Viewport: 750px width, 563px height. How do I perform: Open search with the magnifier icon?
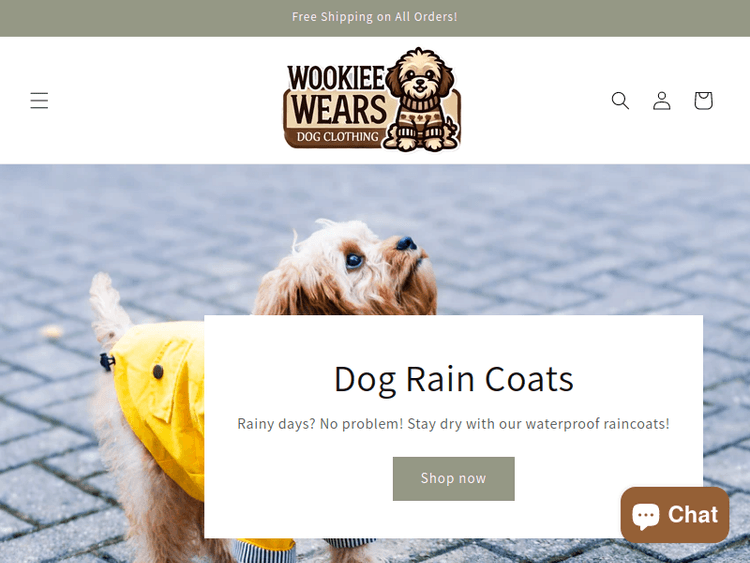pos(620,100)
